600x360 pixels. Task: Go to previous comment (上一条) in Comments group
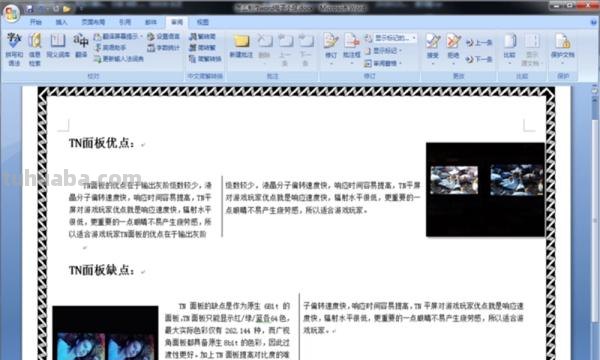[x=285, y=50]
